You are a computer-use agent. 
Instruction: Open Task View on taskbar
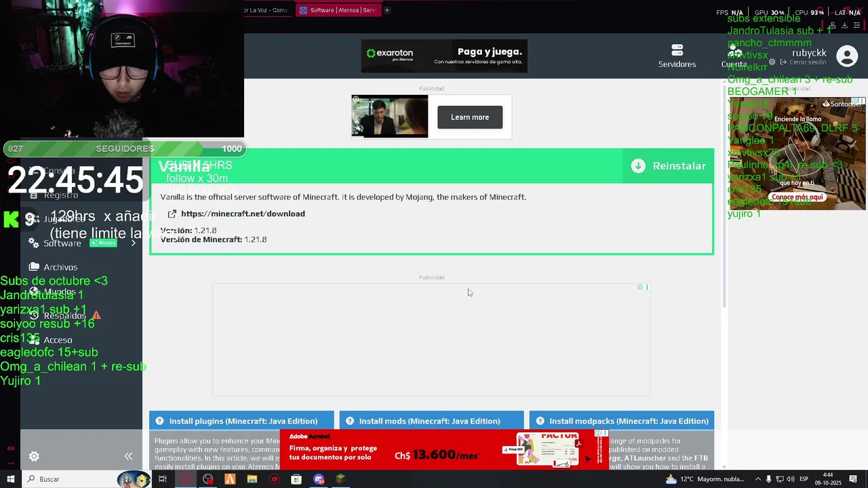tap(163, 479)
